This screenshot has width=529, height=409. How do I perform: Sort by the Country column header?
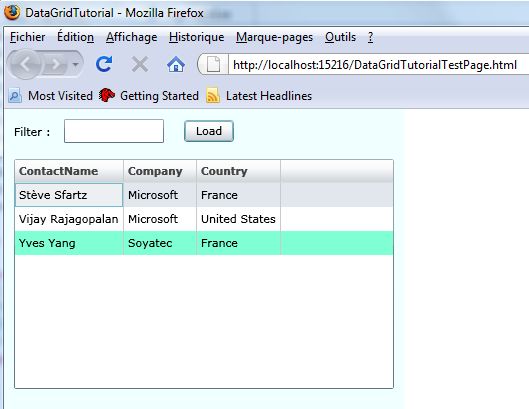[238, 171]
